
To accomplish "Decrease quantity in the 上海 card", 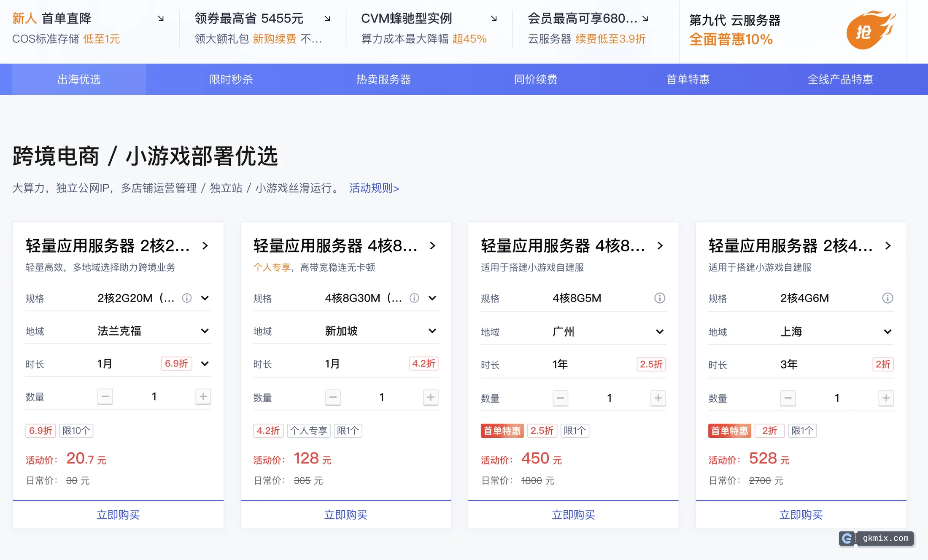I will click(788, 398).
